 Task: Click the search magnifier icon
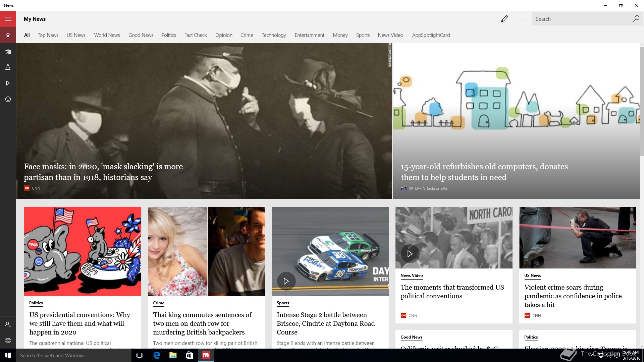pos(636,19)
